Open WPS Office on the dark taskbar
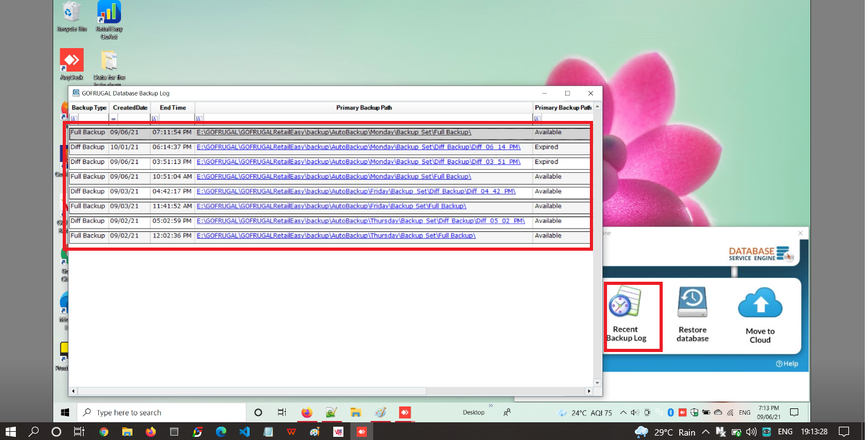Screen dimensions: 868x440 [x=291, y=432]
